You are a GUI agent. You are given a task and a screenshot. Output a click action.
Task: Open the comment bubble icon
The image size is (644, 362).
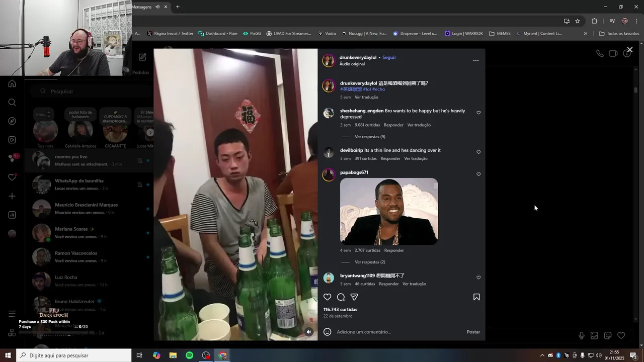(x=341, y=297)
